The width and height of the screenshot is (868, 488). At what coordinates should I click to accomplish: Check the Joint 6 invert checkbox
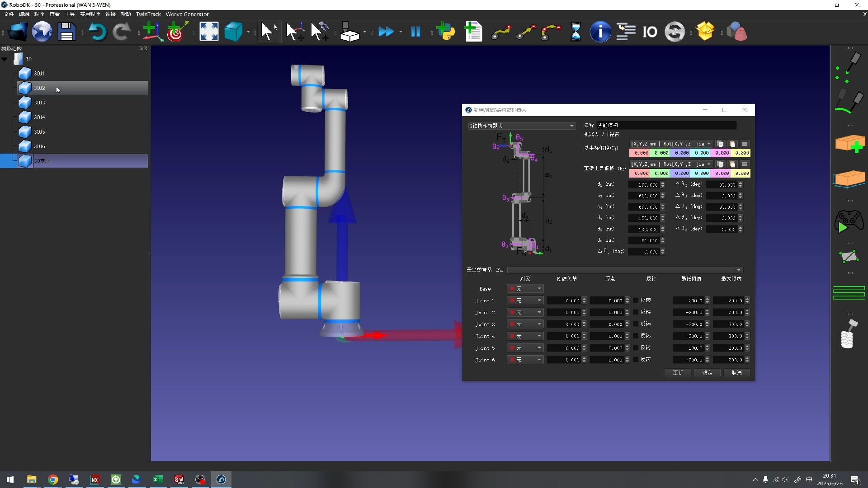point(635,360)
